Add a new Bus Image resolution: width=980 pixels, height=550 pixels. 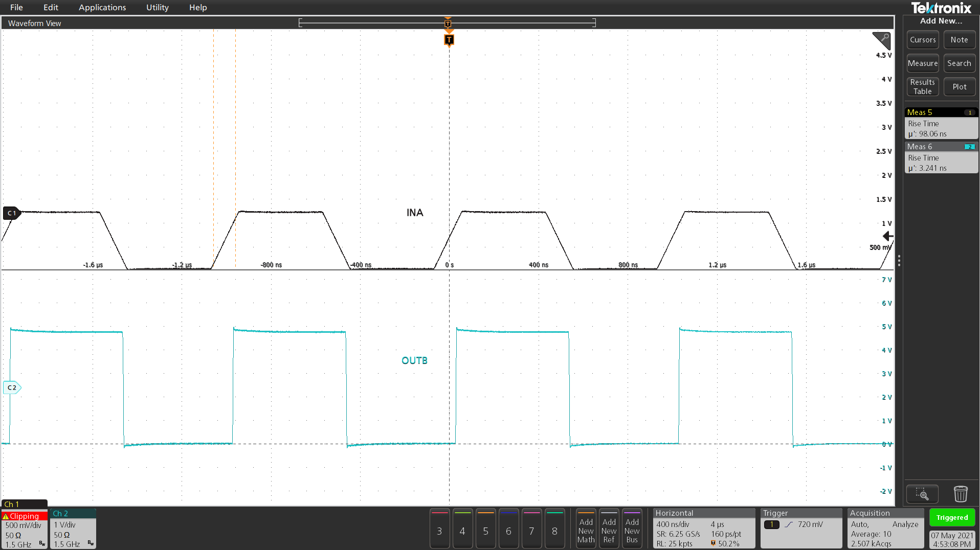tap(632, 529)
